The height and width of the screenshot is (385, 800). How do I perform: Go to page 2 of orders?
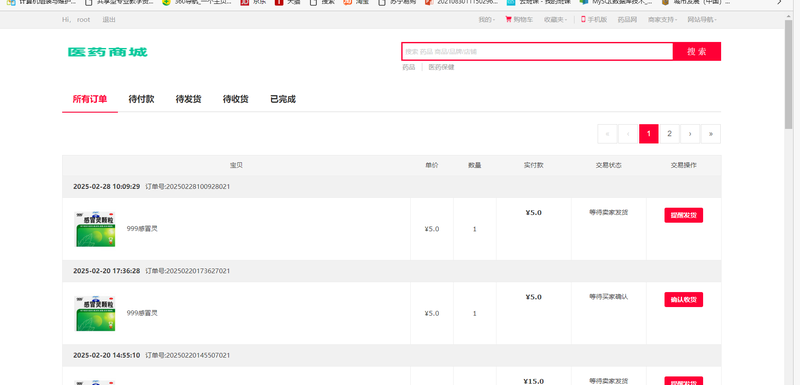pyautogui.click(x=669, y=134)
